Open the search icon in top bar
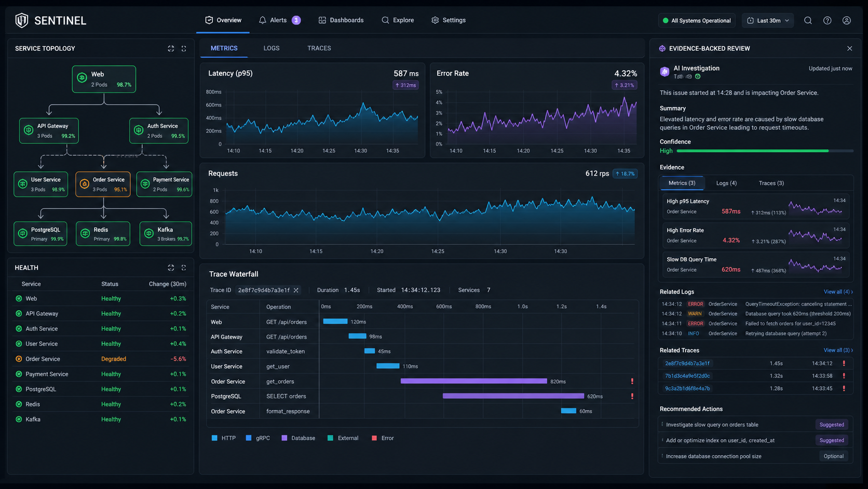 (808, 20)
